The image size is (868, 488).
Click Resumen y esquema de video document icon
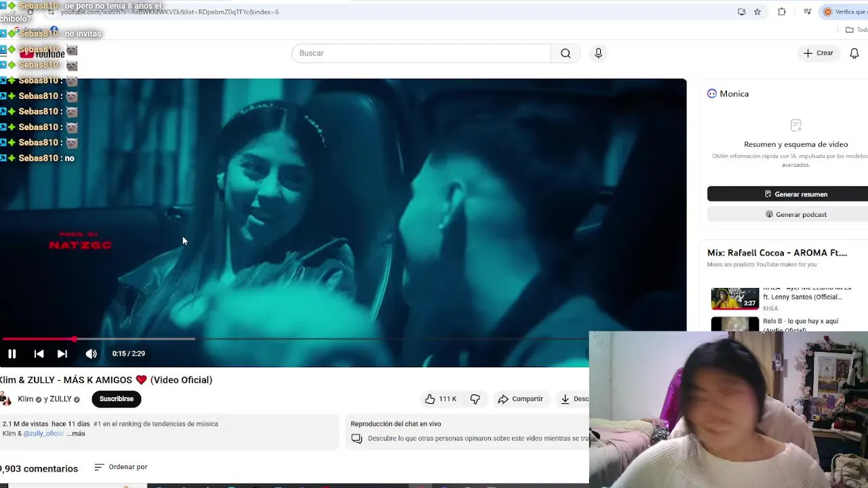[796, 125]
